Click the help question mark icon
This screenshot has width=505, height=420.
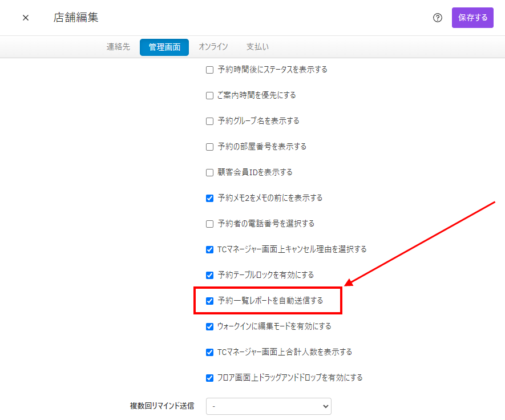[x=438, y=18]
